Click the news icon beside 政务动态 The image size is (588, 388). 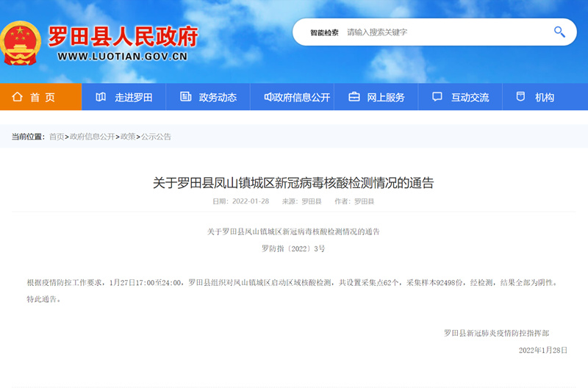point(184,97)
